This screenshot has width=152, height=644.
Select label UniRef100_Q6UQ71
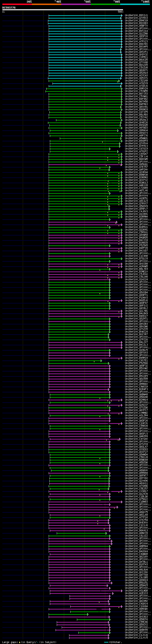coord(136,70)
